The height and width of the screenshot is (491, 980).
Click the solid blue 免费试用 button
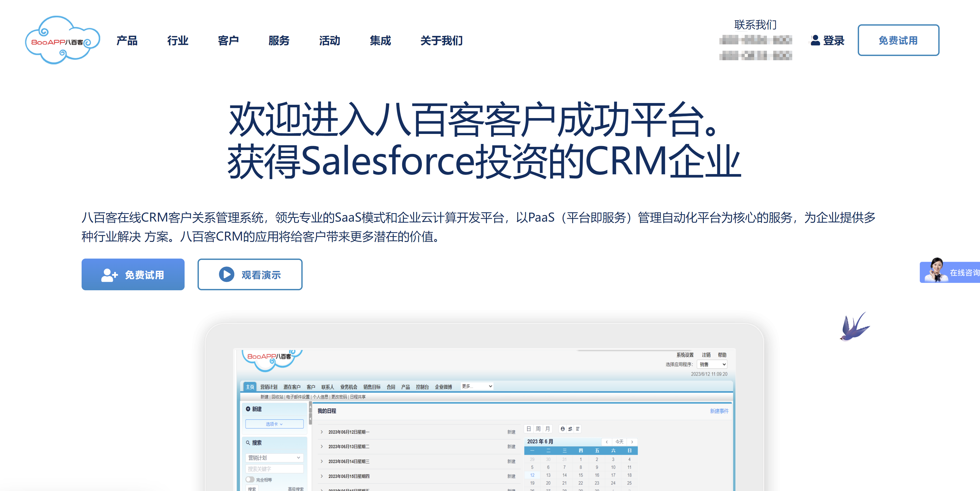(133, 274)
